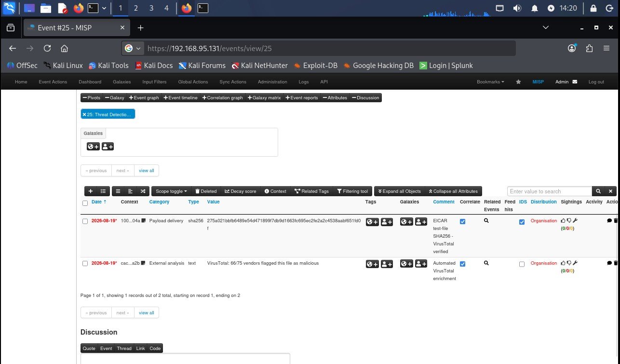The height and width of the screenshot is (364, 620).
Task: Click the justified-lines view icon in attribute toolbar
Action: (x=118, y=191)
